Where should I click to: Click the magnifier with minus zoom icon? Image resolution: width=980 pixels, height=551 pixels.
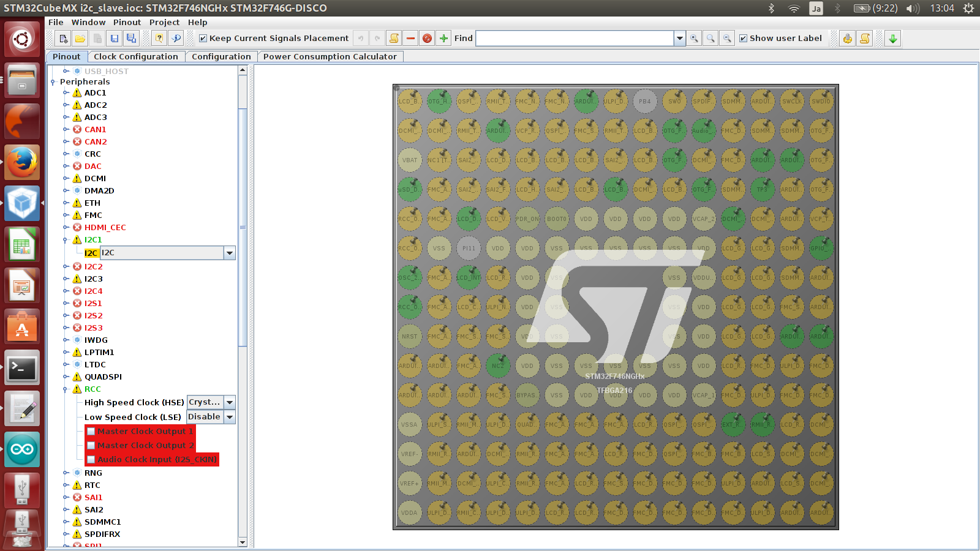tap(727, 39)
